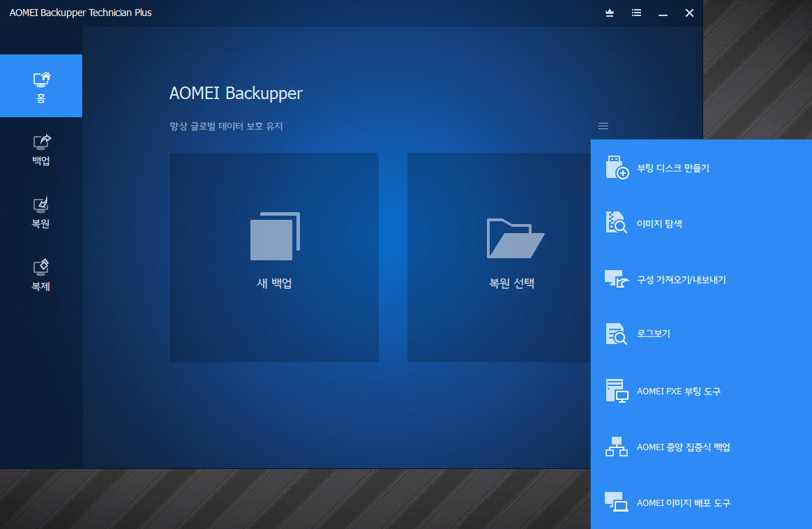Click the 복원 선택 folder icon

pyautogui.click(x=516, y=238)
